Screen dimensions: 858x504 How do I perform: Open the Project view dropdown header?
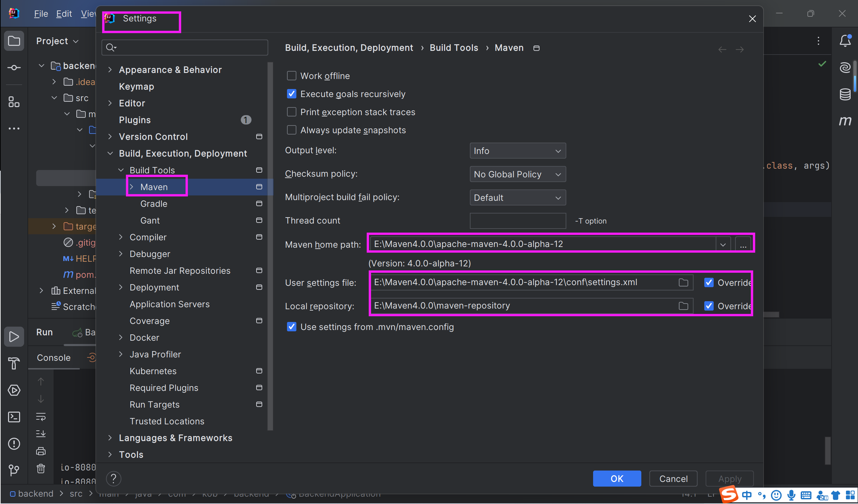58,41
